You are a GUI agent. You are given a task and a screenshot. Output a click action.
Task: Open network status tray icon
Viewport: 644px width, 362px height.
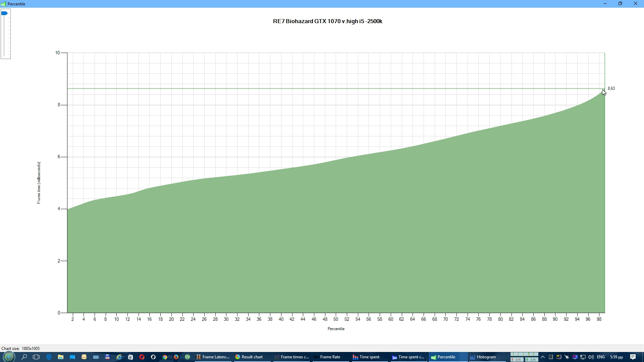coord(583,357)
